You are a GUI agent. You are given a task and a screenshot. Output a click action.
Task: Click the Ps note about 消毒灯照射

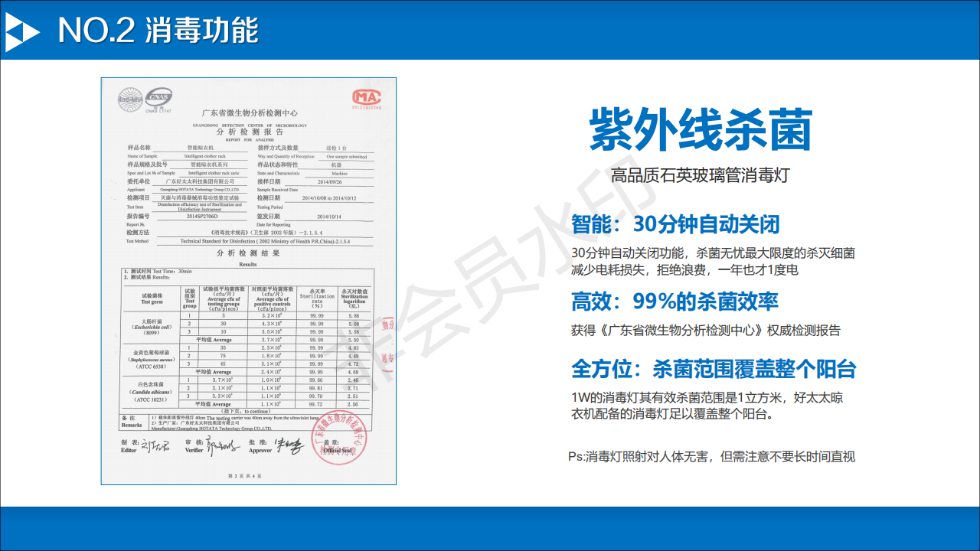coord(711,457)
